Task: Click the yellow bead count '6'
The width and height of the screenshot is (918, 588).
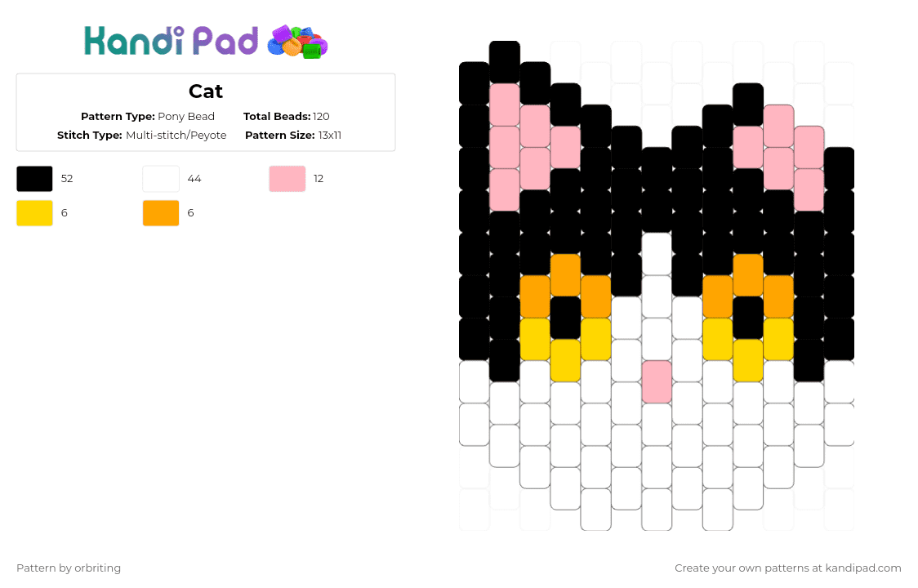Action: coord(65,213)
